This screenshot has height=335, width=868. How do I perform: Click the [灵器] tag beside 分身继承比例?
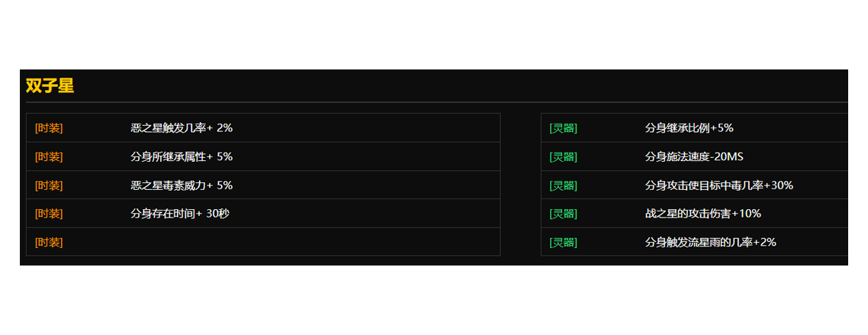563,128
